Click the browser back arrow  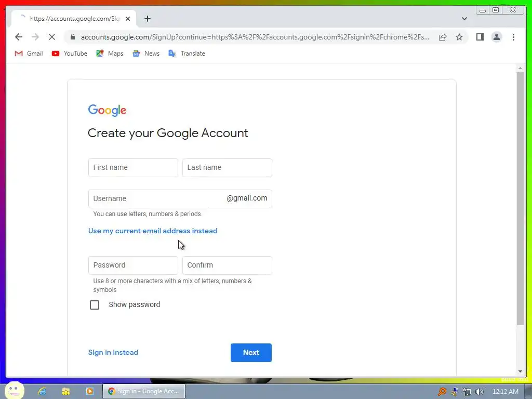tap(19, 37)
